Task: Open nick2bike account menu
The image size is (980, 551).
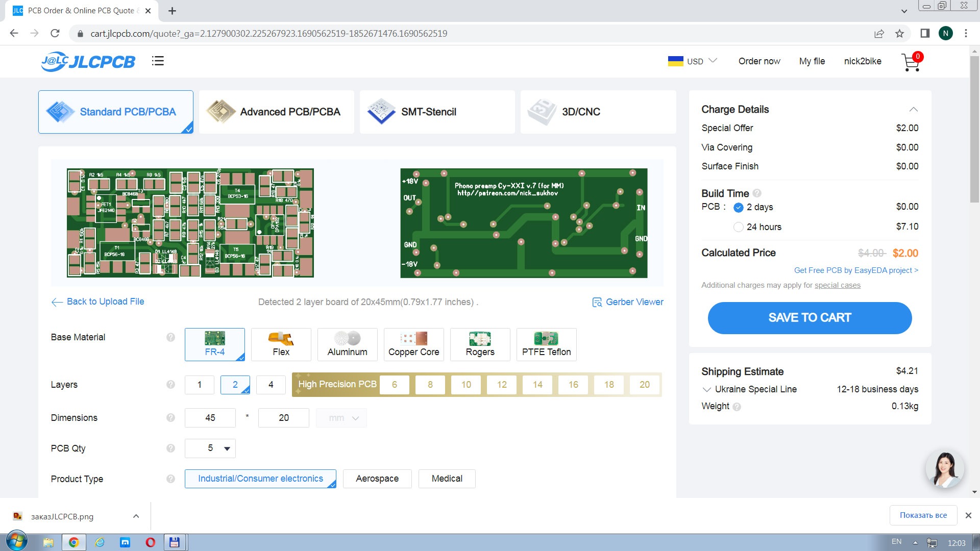Action: pos(863,61)
